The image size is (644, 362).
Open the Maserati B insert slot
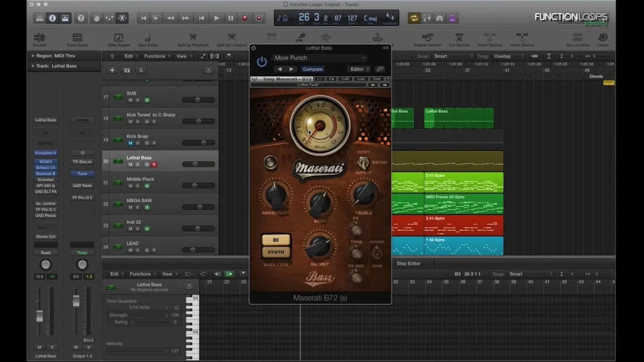tap(45, 173)
